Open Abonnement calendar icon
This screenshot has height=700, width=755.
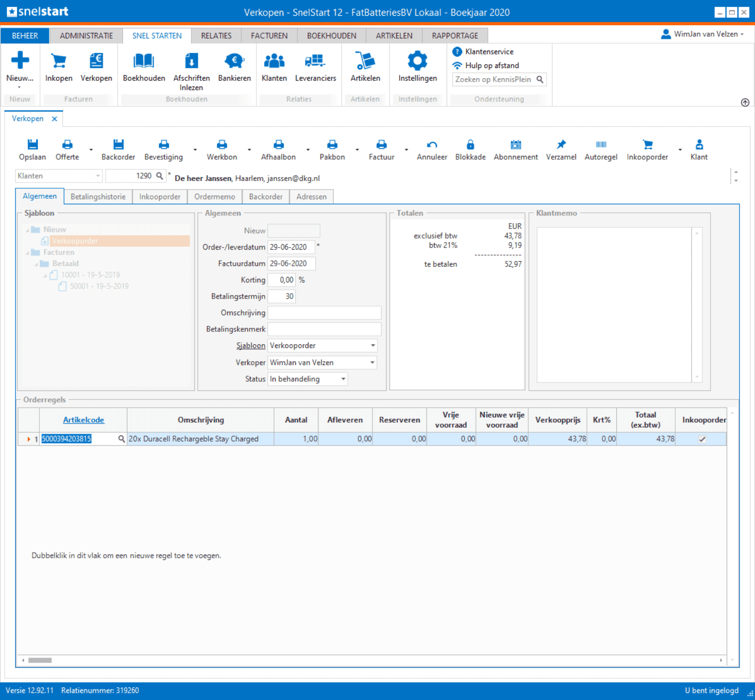pos(516,145)
